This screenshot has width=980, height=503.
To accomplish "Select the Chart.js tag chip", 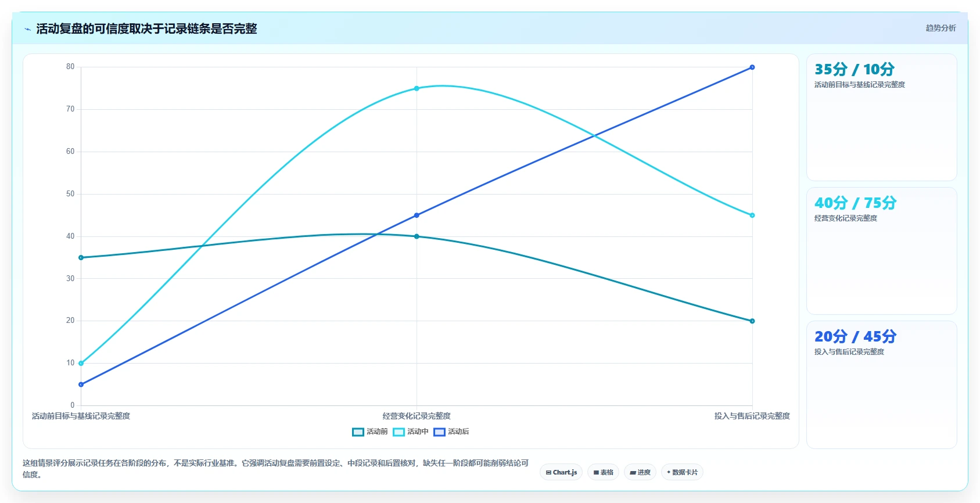I will click(561, 472).
